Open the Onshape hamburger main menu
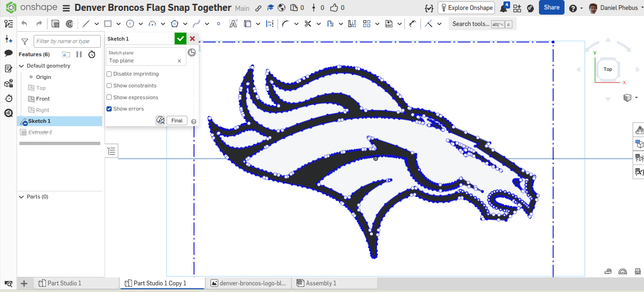644x292 pixels. (66, 8)
